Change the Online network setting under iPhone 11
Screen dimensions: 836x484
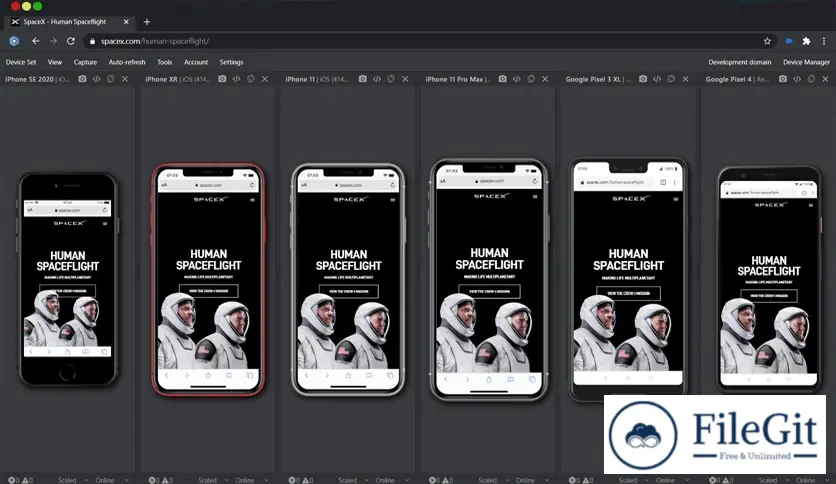(392, 480)
